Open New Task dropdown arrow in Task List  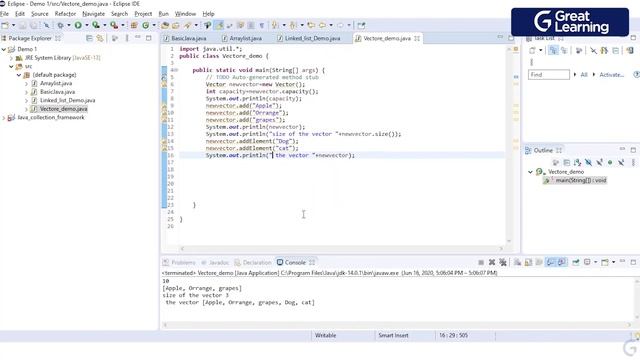tap(540, 51)
